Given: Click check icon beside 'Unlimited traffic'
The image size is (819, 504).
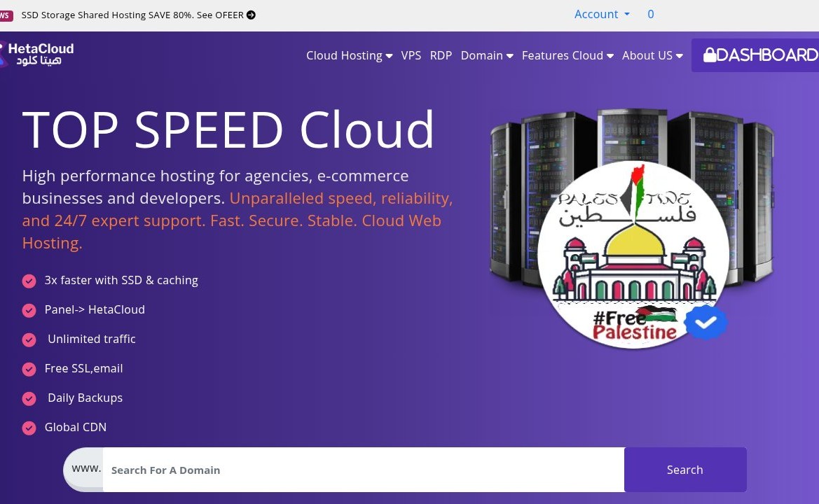Looking at the screenshot, I should pyautogui.click(x=29, y=339).
